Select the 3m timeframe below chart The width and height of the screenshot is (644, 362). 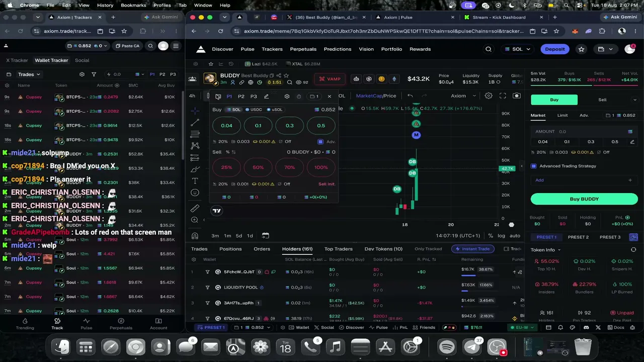point(215,236)
